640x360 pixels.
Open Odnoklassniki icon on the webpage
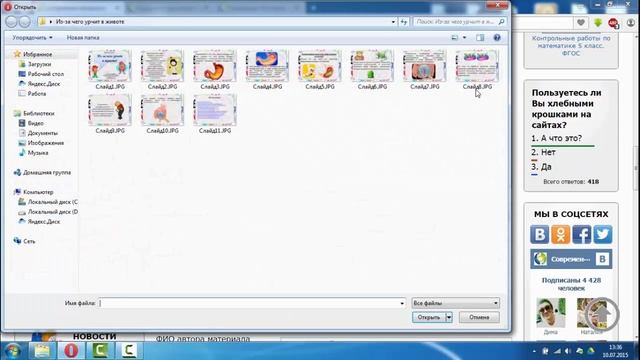click(x=561, y=235)
